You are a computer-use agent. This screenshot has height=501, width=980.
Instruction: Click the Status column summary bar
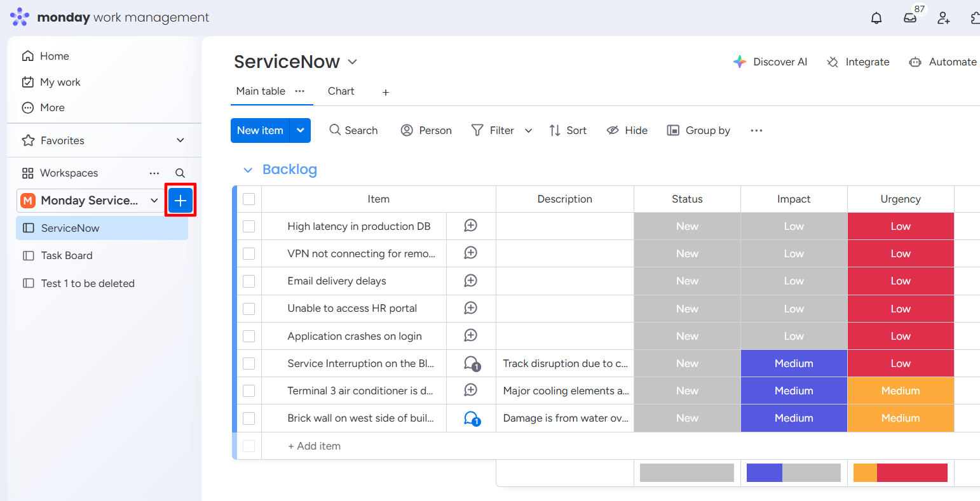tap(687, 472)
